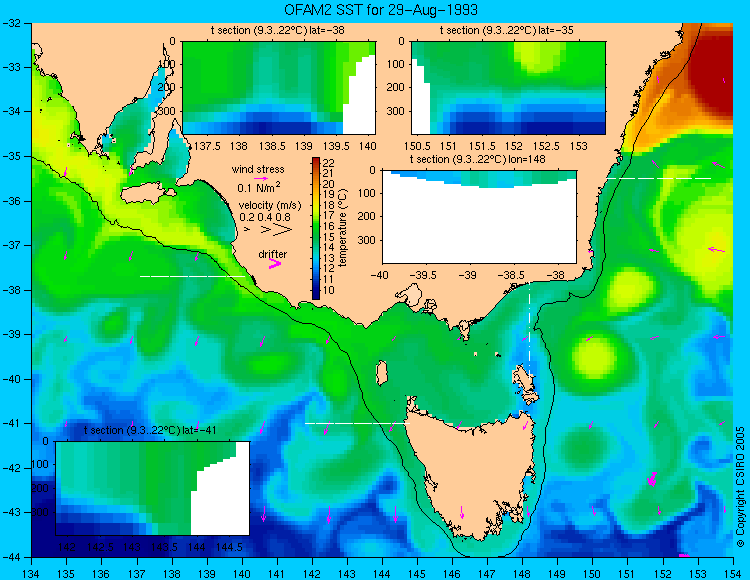Click the 'drifter' legend label
The image size is (750, 580).
(273, 254)
